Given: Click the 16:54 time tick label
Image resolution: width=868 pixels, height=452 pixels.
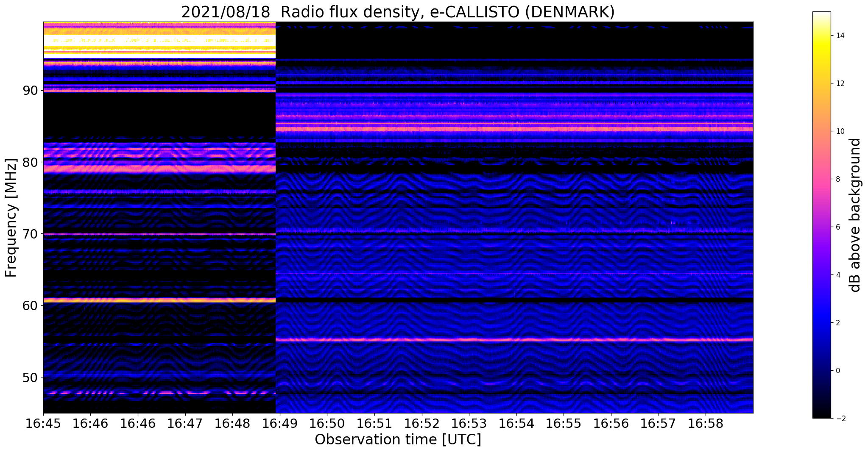Looking at the screenshot, I should 516,423.
